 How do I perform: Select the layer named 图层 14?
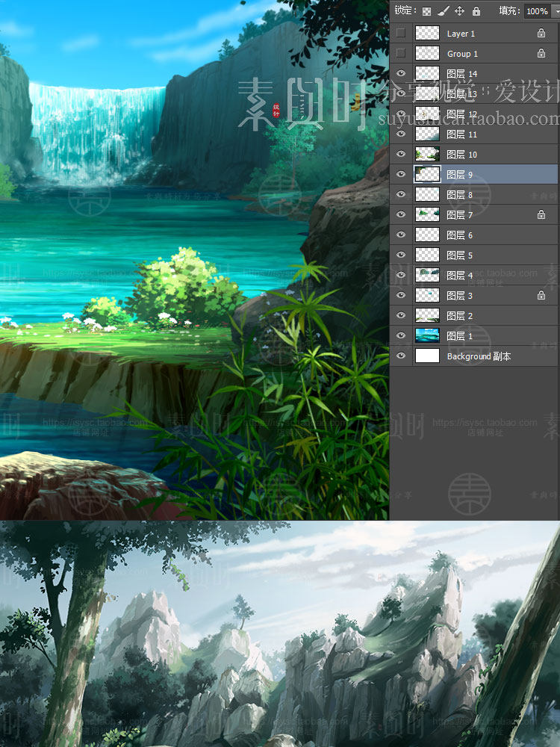(461, 74)
